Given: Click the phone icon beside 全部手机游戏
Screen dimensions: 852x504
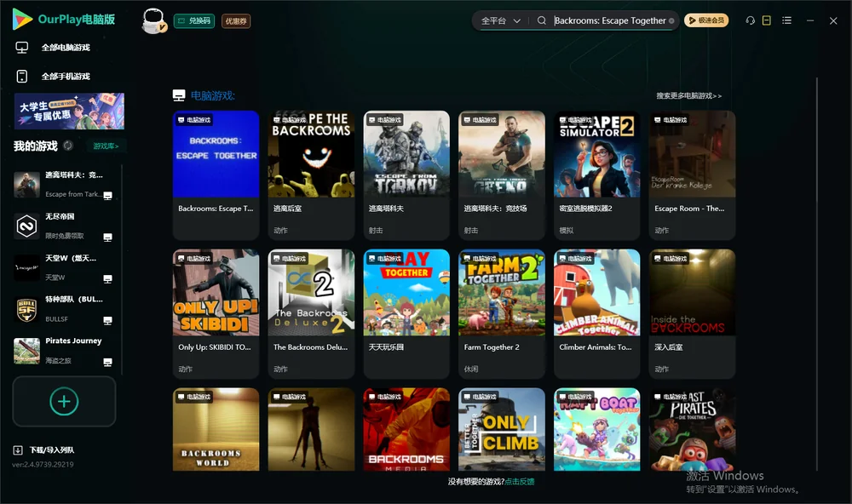Looking at the screenshot, I should coord(22,77).
